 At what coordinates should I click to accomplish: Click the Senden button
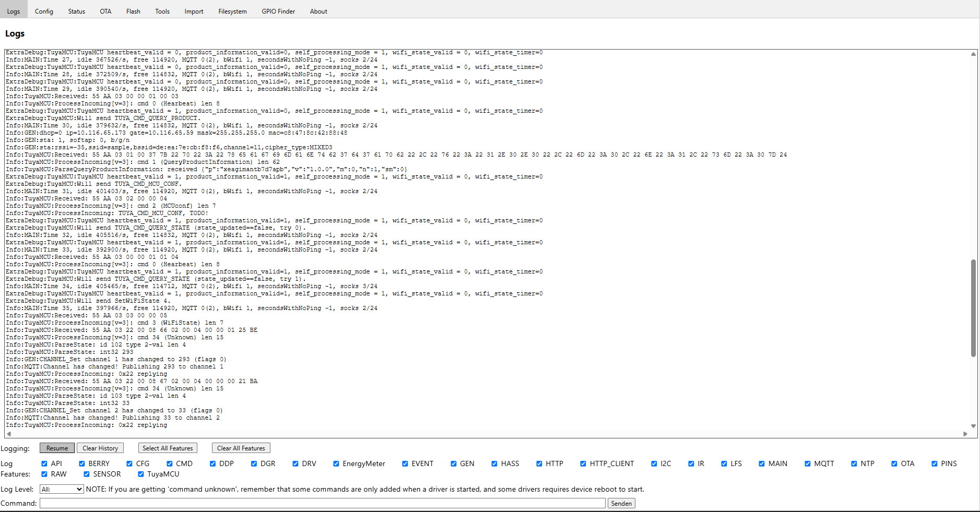[x=621, y=503]
